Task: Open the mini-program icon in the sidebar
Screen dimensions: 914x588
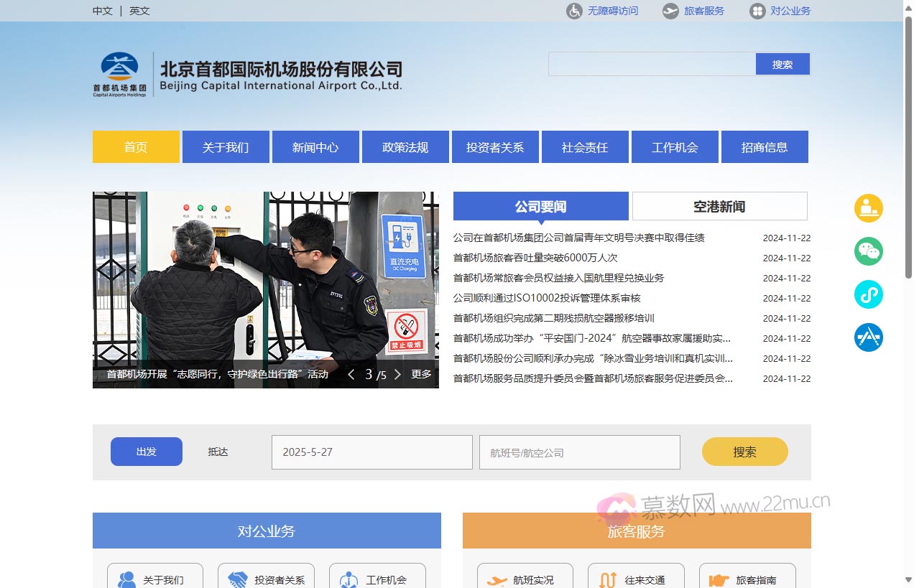Action: click(x=868, y=294)
